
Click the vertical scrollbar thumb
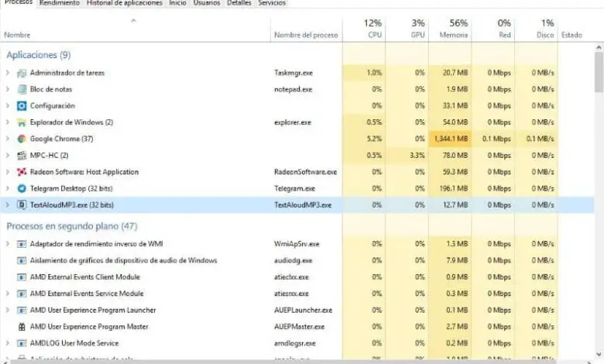pos(599,73)
